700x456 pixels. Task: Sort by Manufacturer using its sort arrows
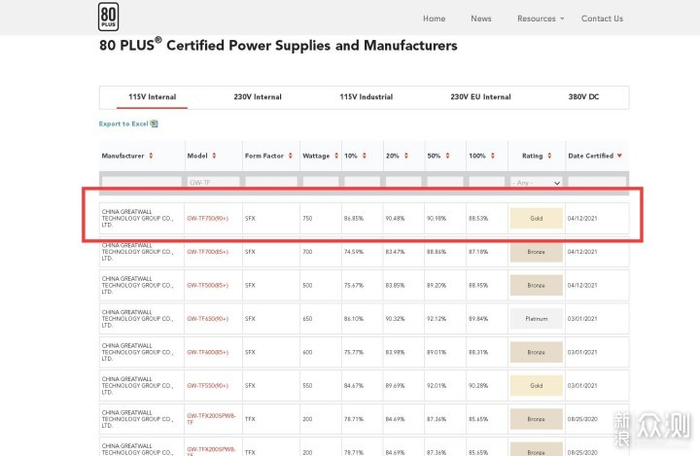click(151, 155)
